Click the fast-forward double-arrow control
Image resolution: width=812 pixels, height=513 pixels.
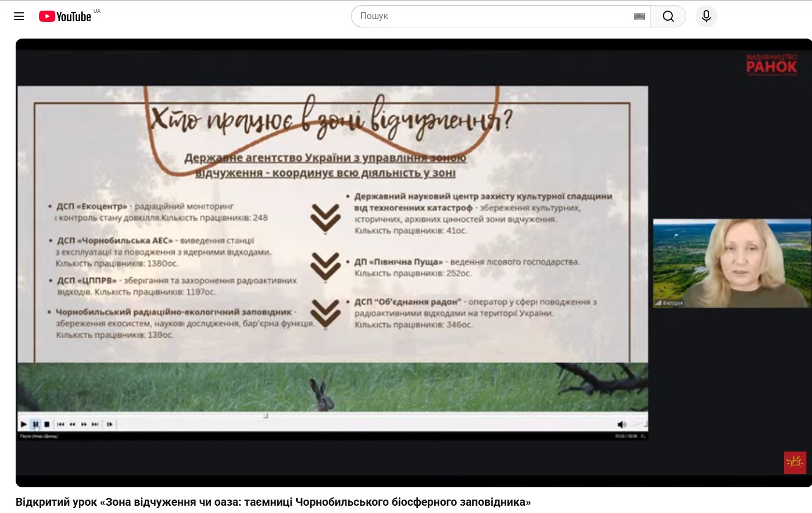84,424
